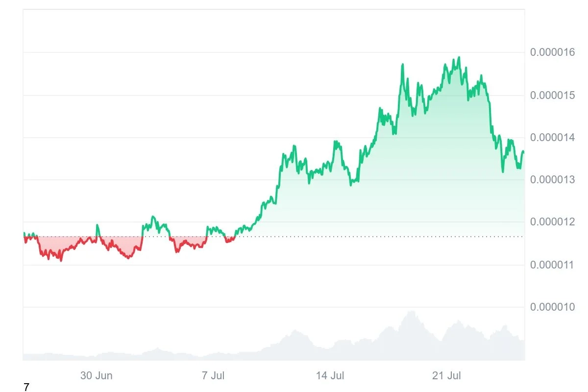The image size is (588, 392).
Task: Click the small green spike near 30 Jun
Action: coord(97,225)
